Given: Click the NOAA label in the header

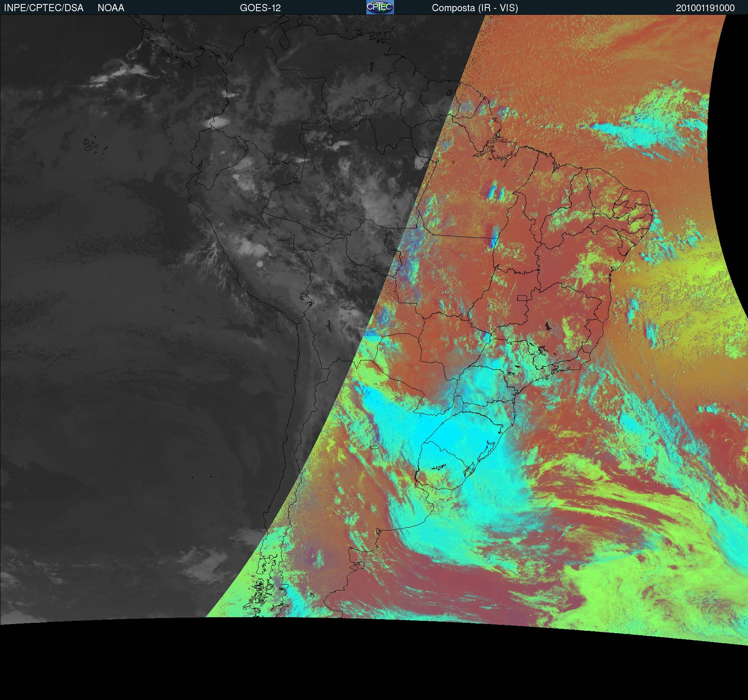Looking at the screenshot, I should (111, 8).
